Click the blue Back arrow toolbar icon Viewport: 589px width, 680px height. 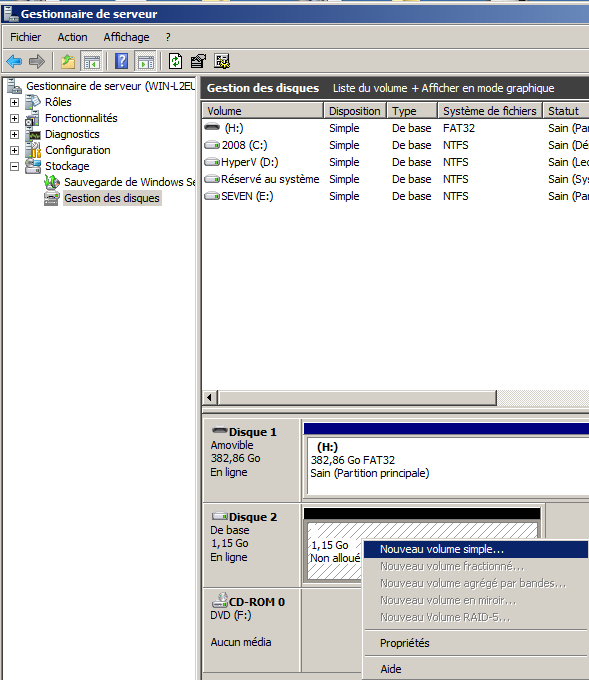click(x=14, y=61)
